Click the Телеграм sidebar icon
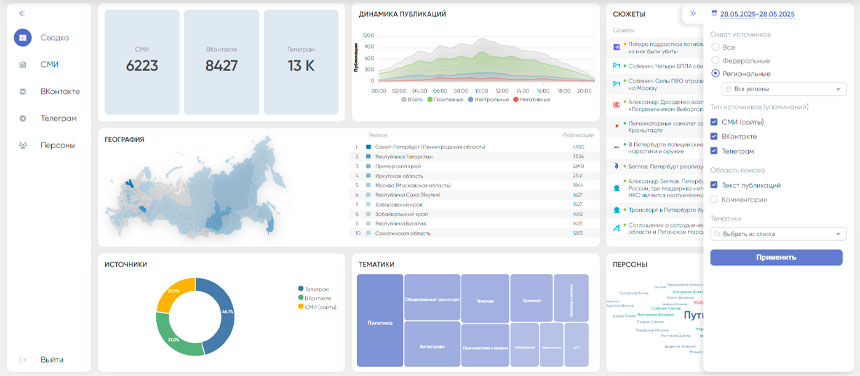860x376 pixels. point(22,118)
